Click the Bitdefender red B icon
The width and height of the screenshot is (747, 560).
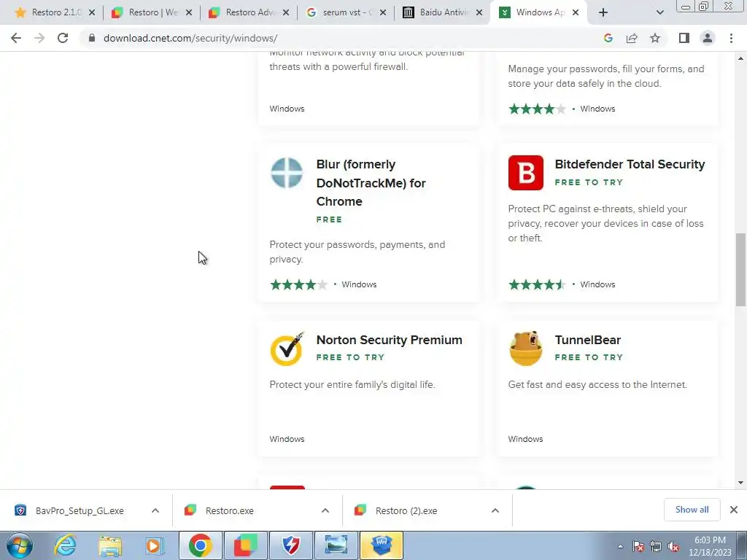coord(525,172)
